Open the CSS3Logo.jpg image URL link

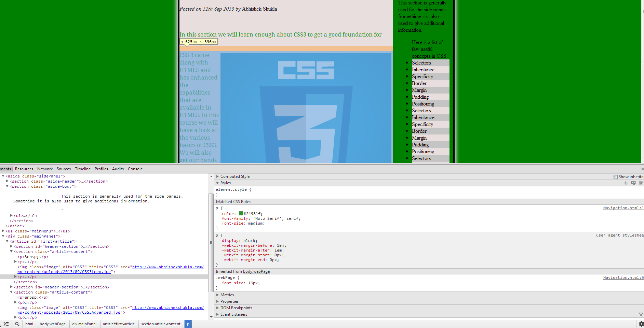pos(167,267)
